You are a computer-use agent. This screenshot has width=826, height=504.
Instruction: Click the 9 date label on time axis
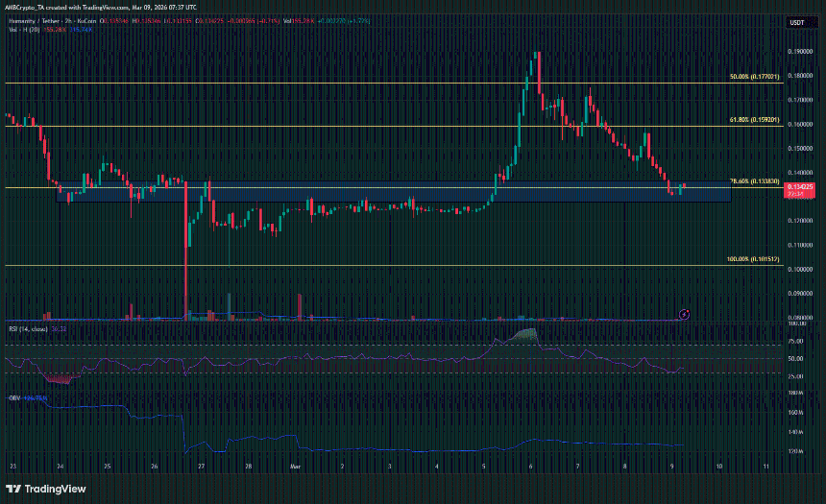click(x=671, y=467)
